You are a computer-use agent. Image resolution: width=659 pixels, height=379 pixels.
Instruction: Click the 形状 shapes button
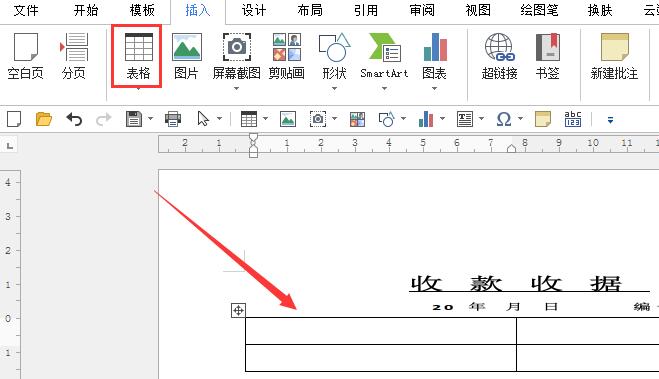335,56
